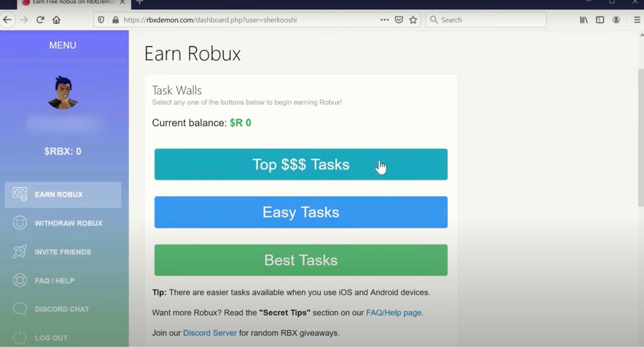Click the Discord Chat bubble icon
Screen dimensions: 644x347
click(20, 309)
